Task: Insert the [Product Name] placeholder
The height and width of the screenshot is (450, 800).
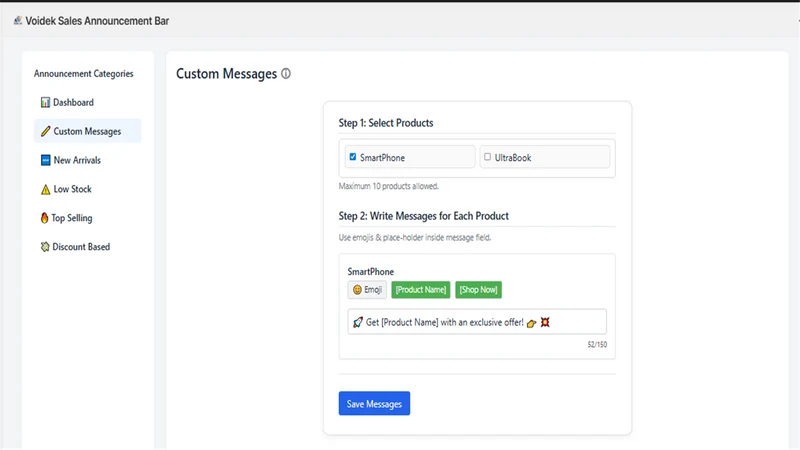Action: 421,290
